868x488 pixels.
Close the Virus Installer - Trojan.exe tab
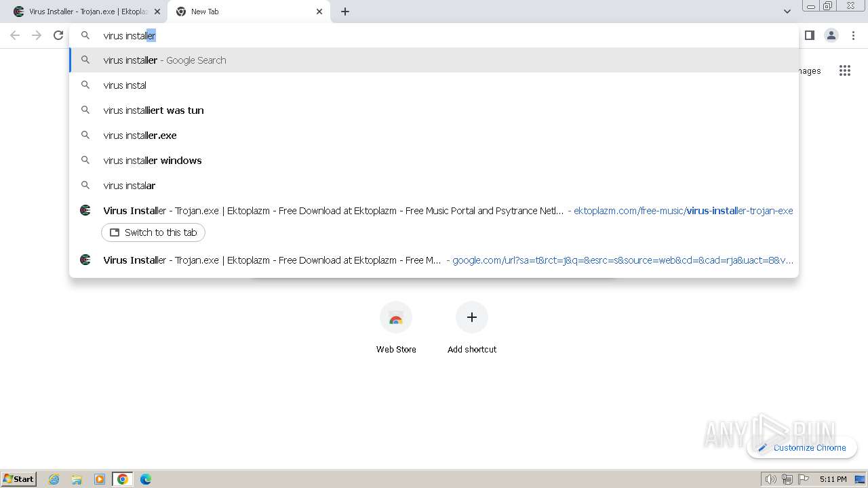pyautogui.click(x=157, y=12)
